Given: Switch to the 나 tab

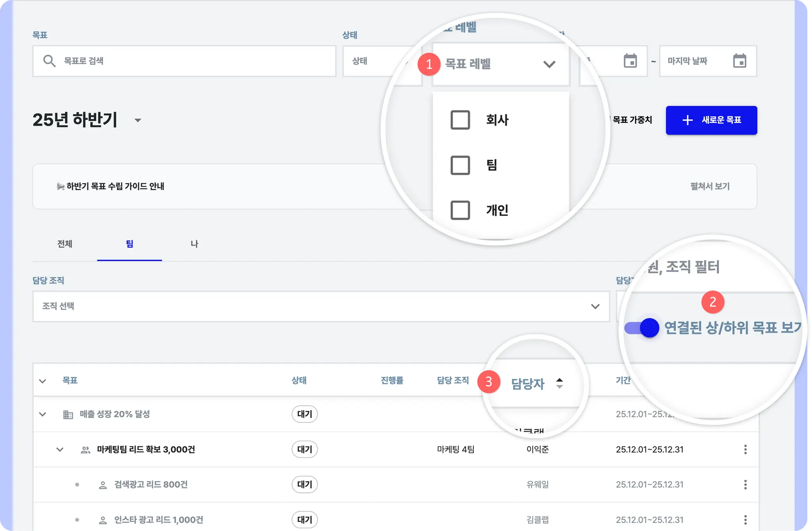Looking at the screenshot, I should 194,244.
